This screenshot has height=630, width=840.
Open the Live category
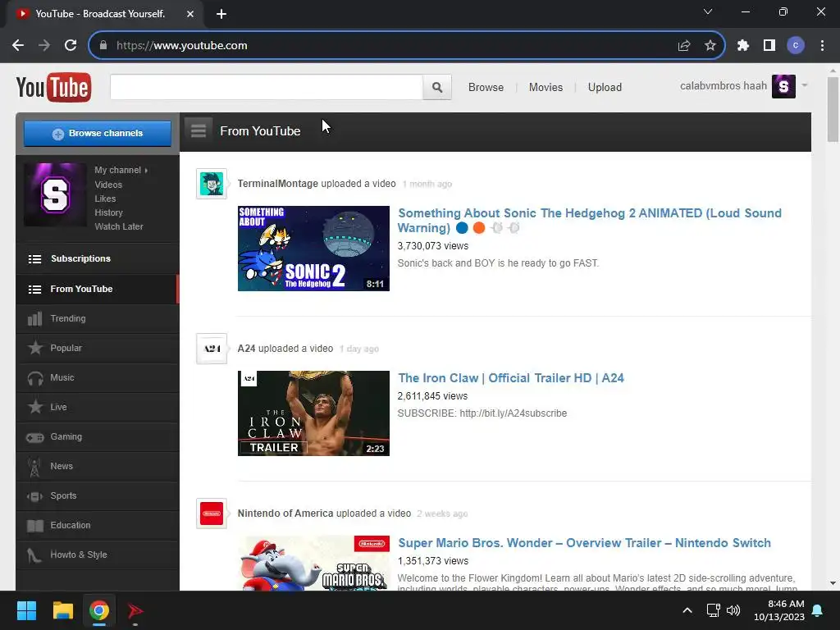point(98,407)
